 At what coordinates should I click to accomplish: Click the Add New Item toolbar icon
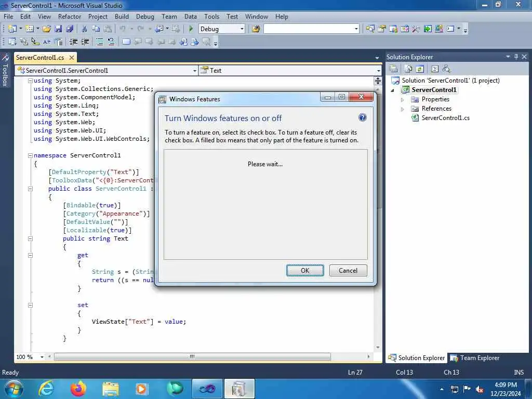click(30, 29)
